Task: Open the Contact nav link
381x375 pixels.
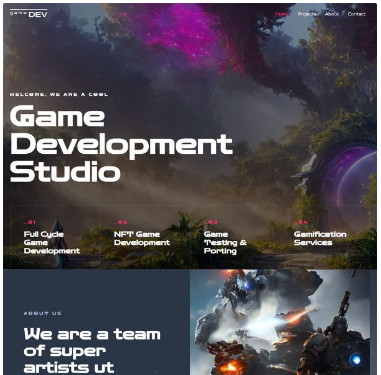Action: [356, 14]
